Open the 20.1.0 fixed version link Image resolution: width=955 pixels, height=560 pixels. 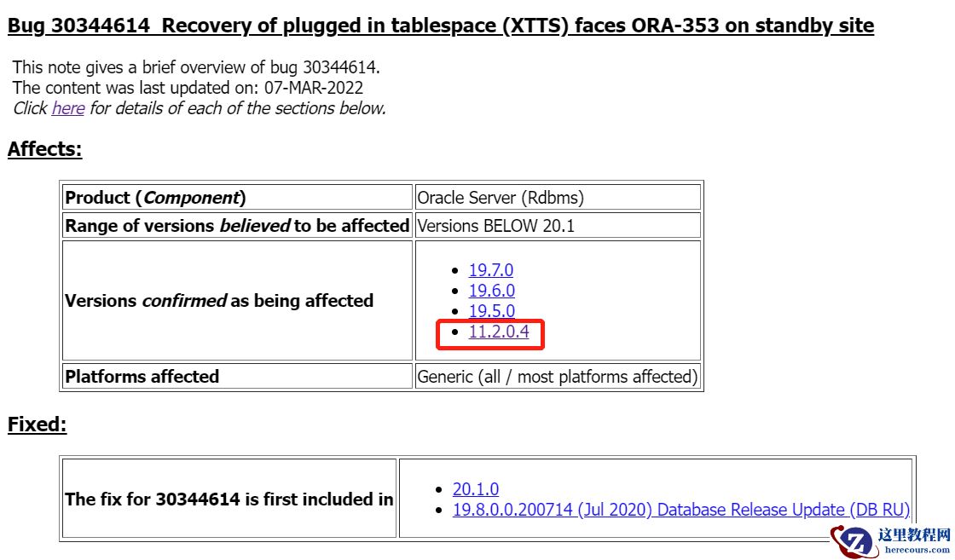tap(476, 488)
